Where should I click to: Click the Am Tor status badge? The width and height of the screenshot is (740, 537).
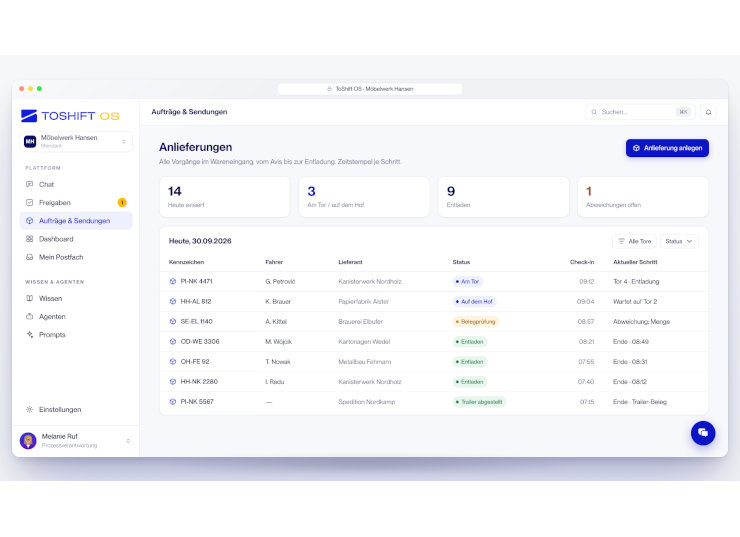point(467,281)
